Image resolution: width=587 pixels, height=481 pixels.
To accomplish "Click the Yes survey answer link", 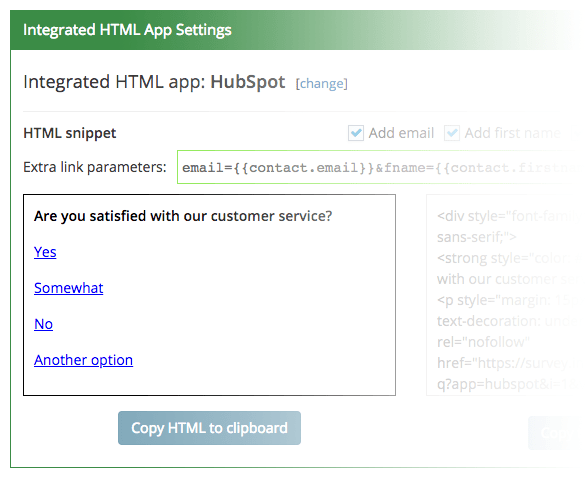I will click(x=45, y=252).
